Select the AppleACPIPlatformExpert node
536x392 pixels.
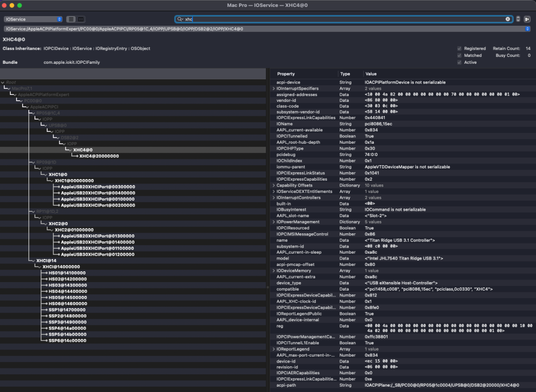(43, 95)
